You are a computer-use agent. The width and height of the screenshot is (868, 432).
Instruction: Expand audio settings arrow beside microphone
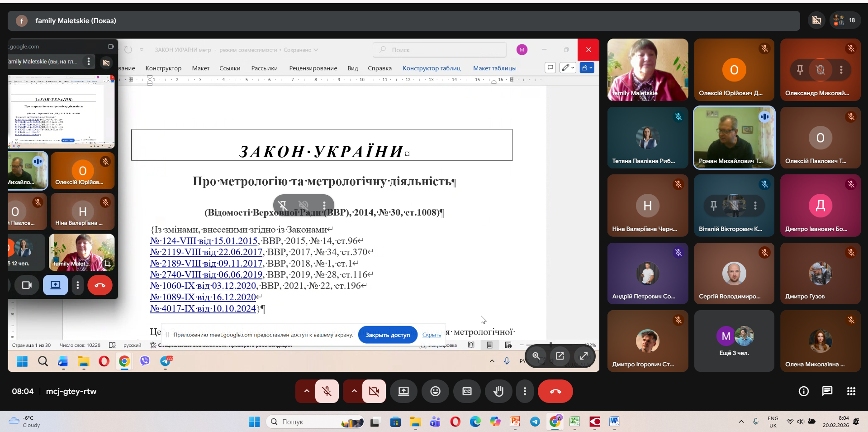click(307, 391)
